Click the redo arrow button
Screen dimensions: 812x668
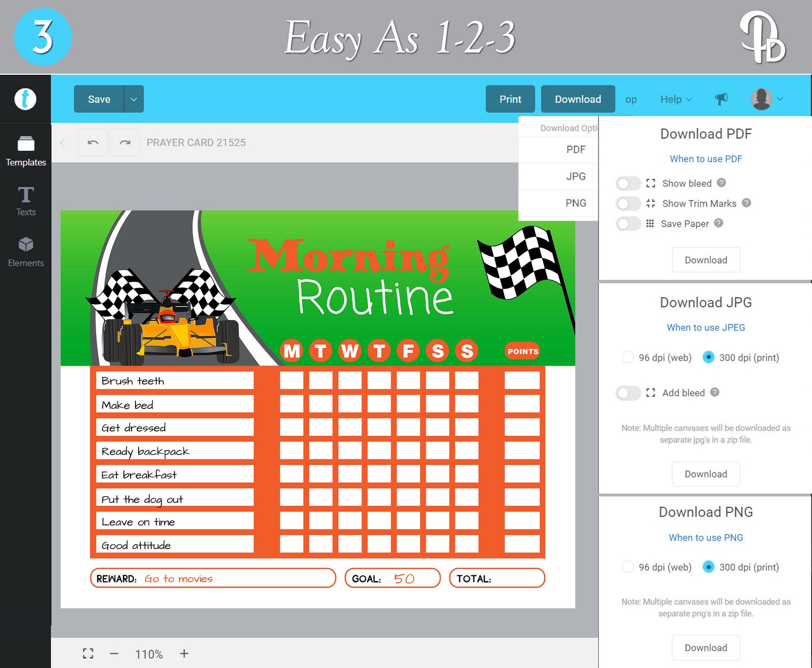point(125,143)
